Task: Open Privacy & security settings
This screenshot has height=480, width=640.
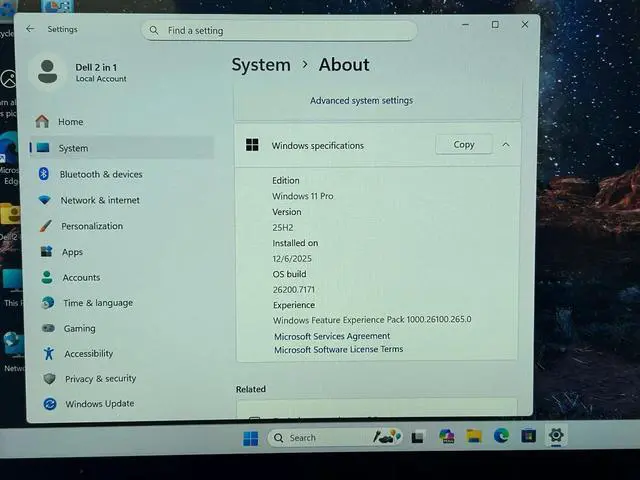Action: click(x=100, y=379)
